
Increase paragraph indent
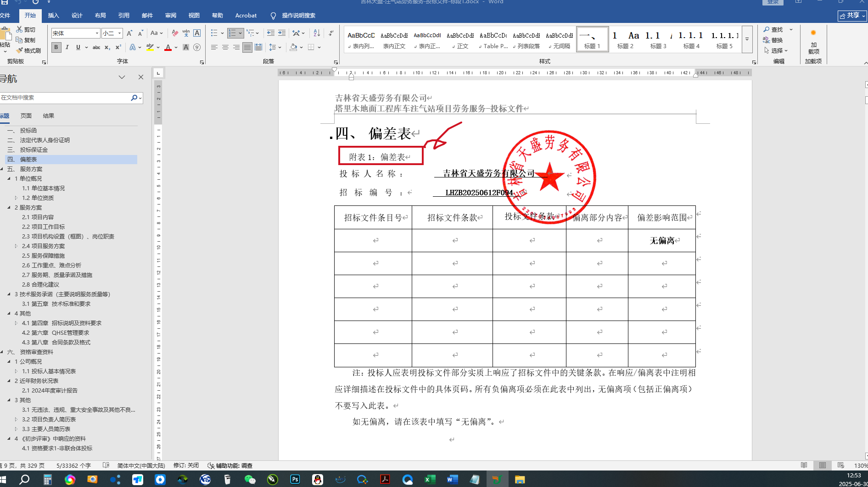pos(282,33)
